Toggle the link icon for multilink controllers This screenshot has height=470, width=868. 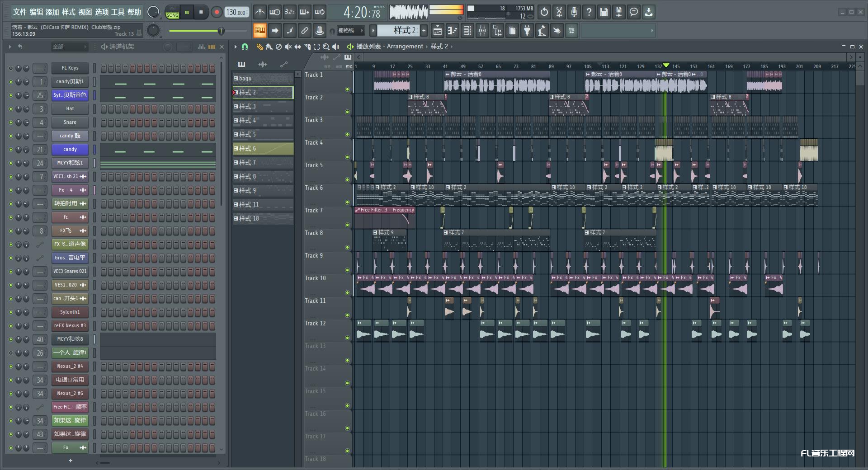305,31
